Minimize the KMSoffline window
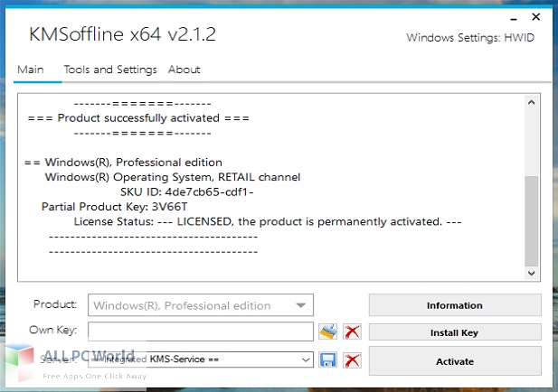The height and width of the screenshot is (392, 558). tap(513, 18)
